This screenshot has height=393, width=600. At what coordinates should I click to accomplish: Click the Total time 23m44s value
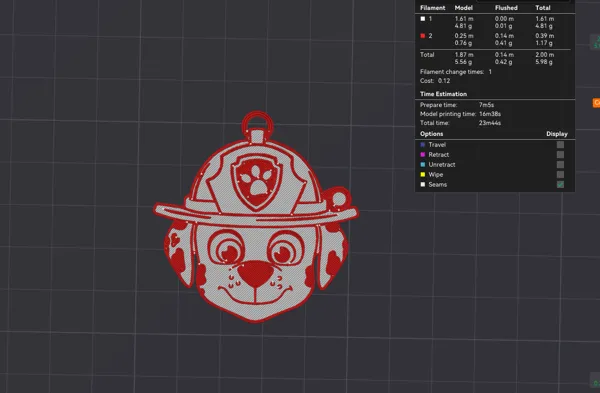[490, 123]
